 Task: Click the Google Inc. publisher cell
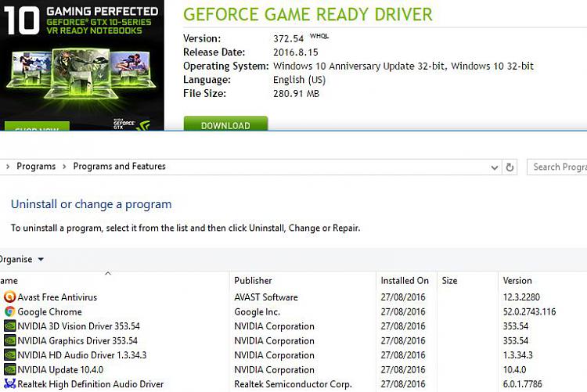pos(257,311)
